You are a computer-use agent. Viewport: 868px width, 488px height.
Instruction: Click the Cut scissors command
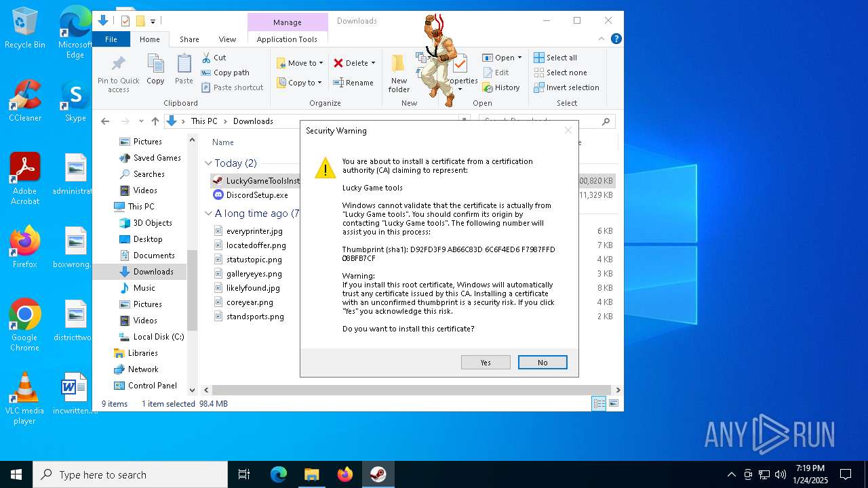tap(214, 58)
